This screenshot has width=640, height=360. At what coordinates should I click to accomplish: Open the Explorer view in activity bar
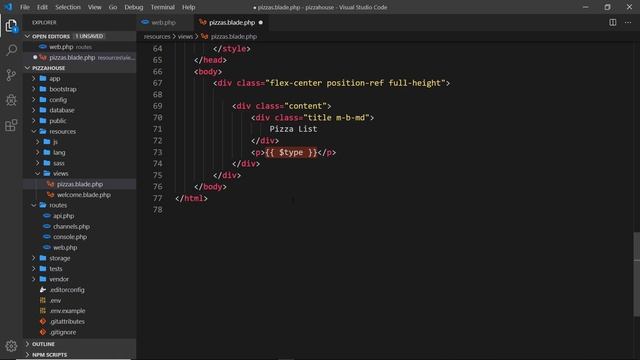click(11, 26)
